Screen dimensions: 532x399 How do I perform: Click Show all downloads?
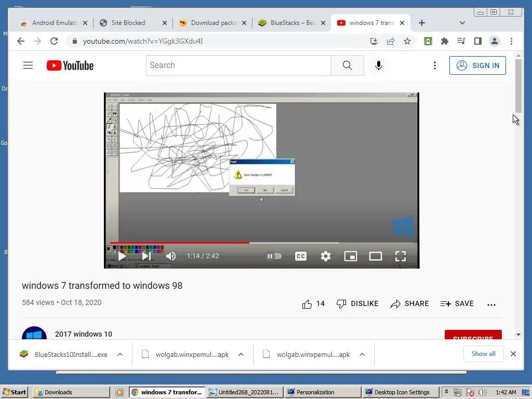[483, 354]
